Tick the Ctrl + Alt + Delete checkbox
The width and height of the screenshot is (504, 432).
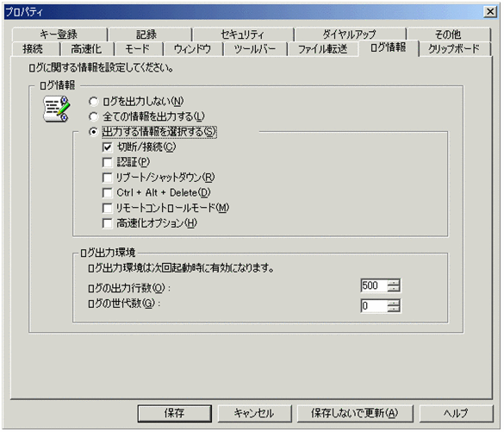107,193
